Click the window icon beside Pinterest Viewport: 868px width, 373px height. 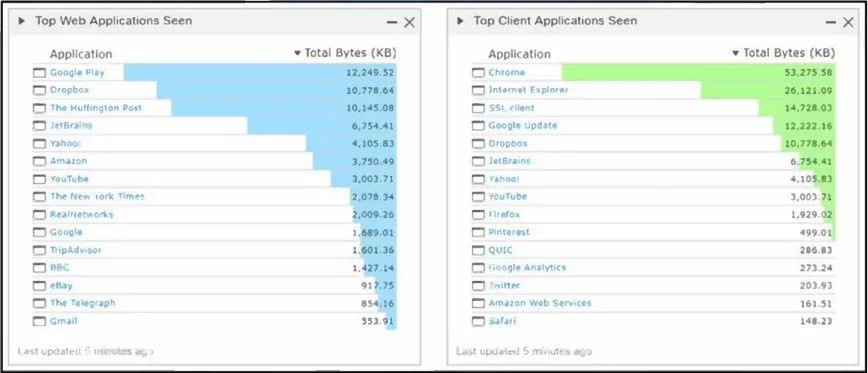coord(478,232)
